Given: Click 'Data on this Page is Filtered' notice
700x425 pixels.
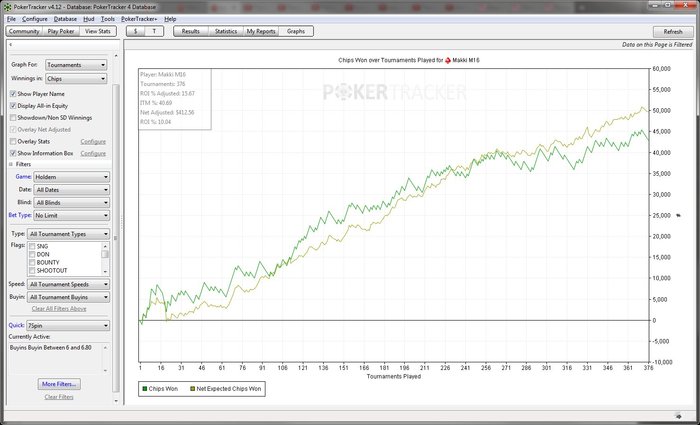Looking at the screenshot, I should [657, 45].
